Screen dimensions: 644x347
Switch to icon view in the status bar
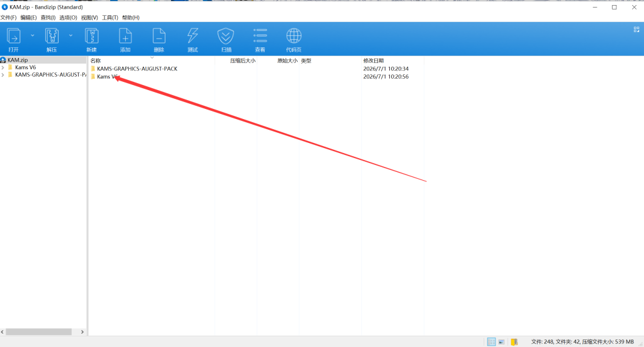pyautogui.click(x=501, y=342)
